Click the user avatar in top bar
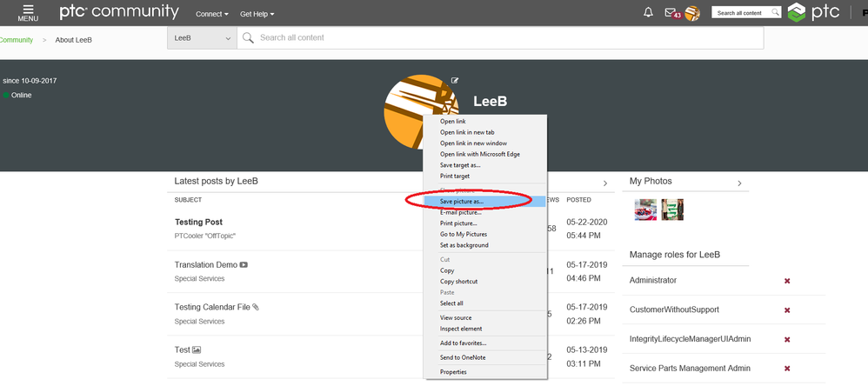The image size is (868, 386). click(692, 13)
